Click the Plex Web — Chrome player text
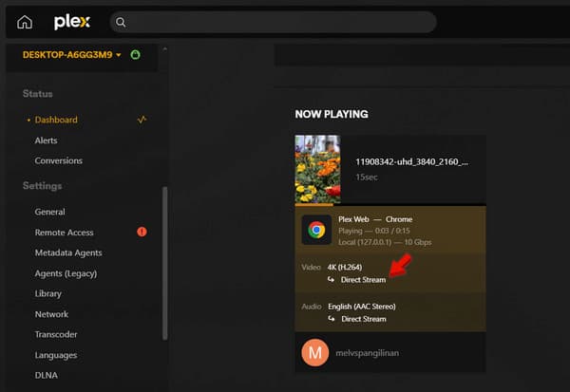 coord(375,219)
